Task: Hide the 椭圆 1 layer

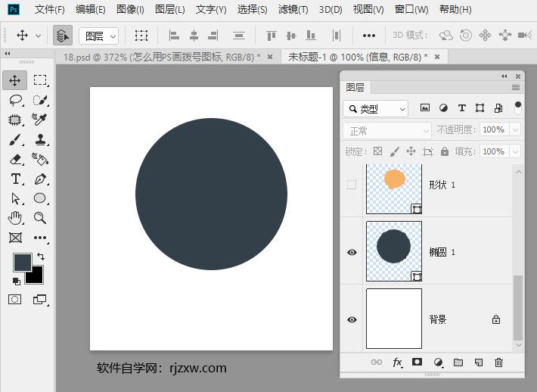Action: click(352, 253)
